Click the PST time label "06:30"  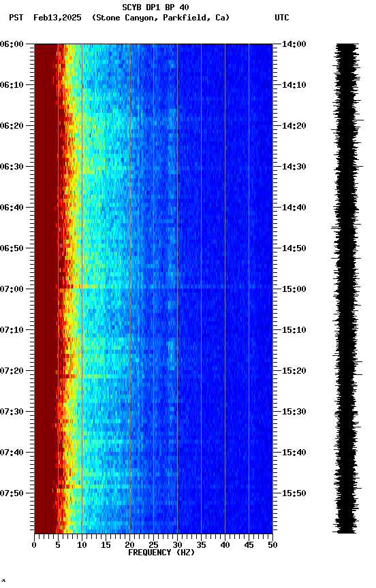point(12,167)
